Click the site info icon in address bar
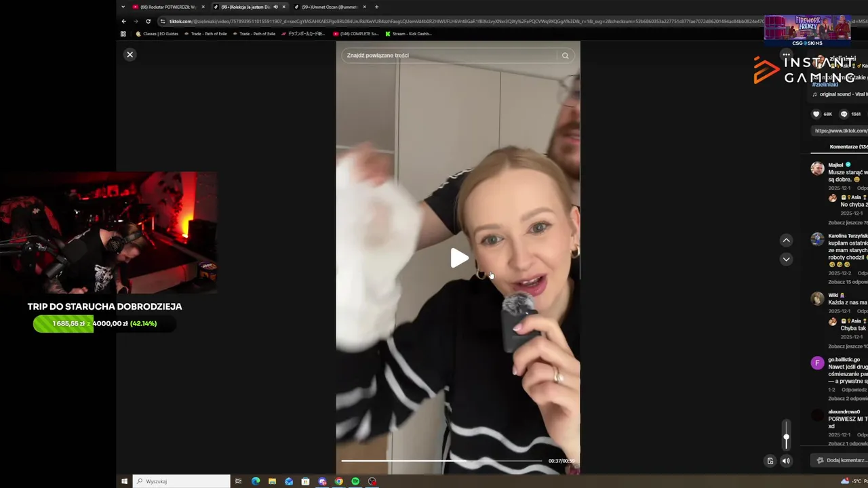Image resolution: width=868 pixels, height=488 pixels. pos(163,21)
